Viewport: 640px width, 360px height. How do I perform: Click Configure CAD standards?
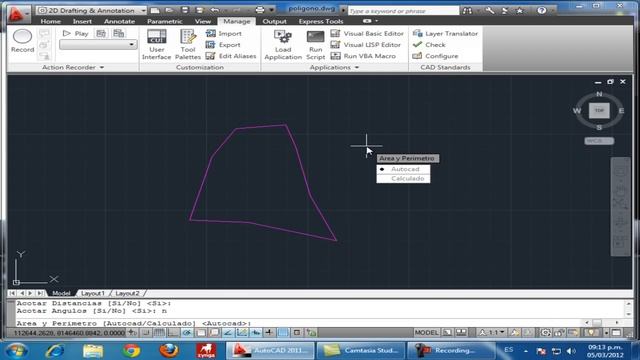[x=436, y=56]
